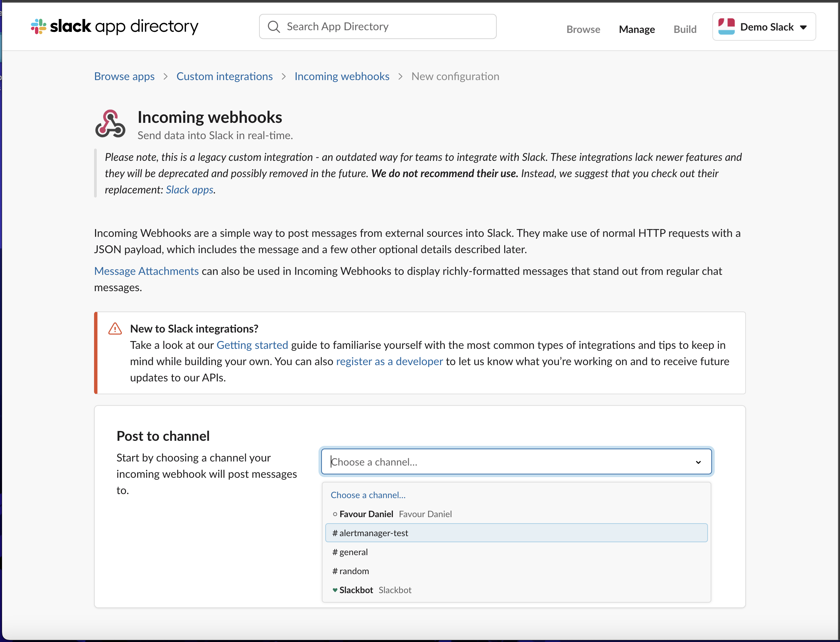
Task: Click the Post to channel heading
Action: click(163, 436)
